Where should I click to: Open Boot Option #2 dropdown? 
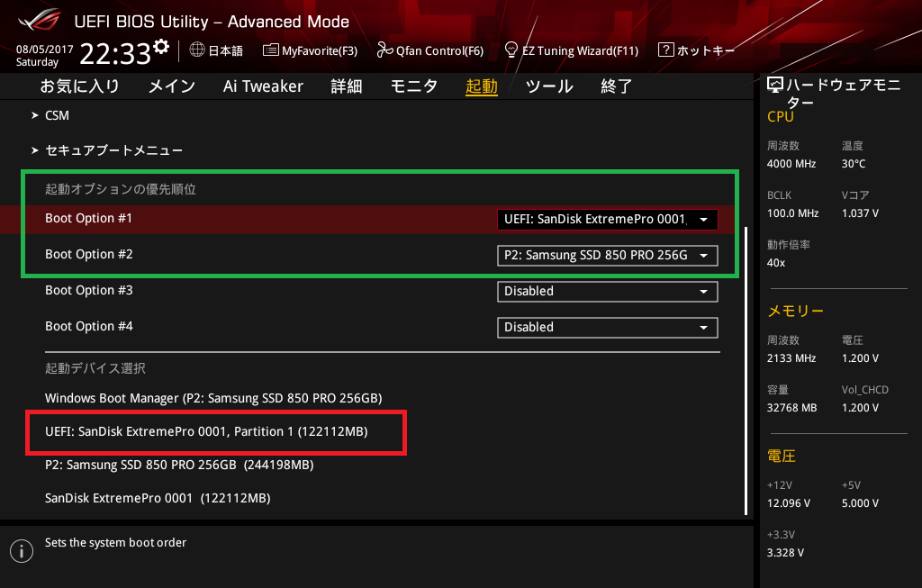pyautogui.click(x=608, y=255)
